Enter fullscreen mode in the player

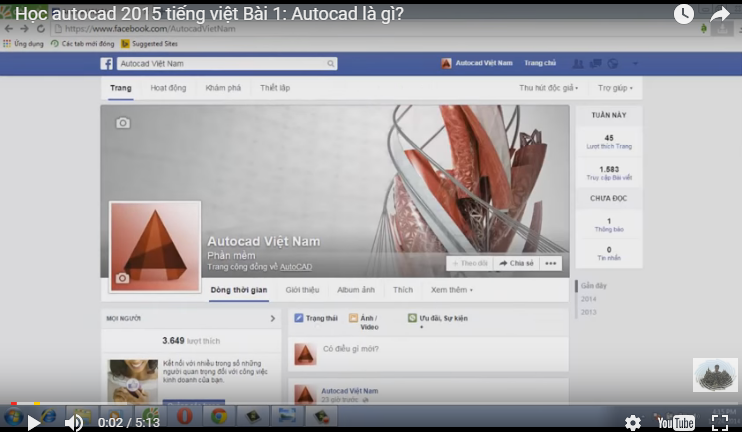(720, 422)
